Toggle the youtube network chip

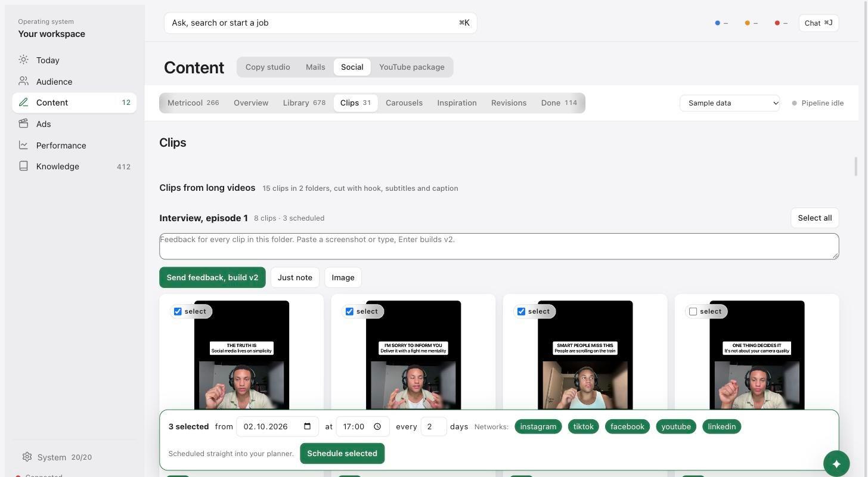676,426
